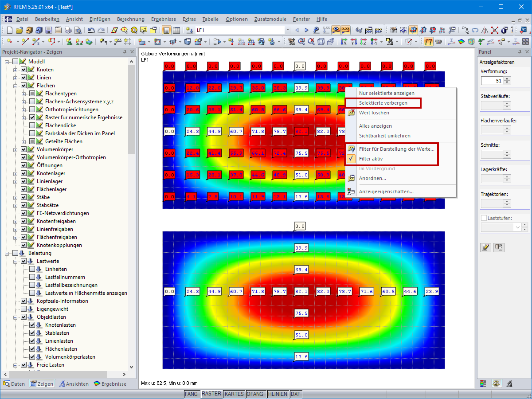Open the LF1 load case dropdown

coord(288,30)
